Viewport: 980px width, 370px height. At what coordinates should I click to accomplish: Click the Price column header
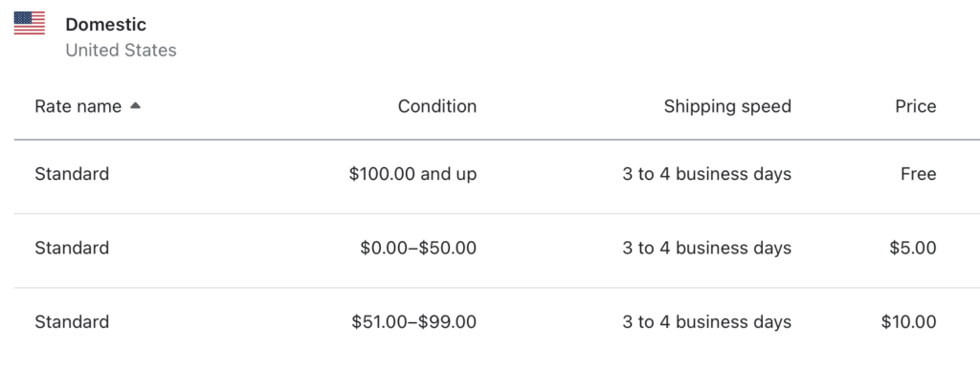pyautogui.click(x=916, y=107)
